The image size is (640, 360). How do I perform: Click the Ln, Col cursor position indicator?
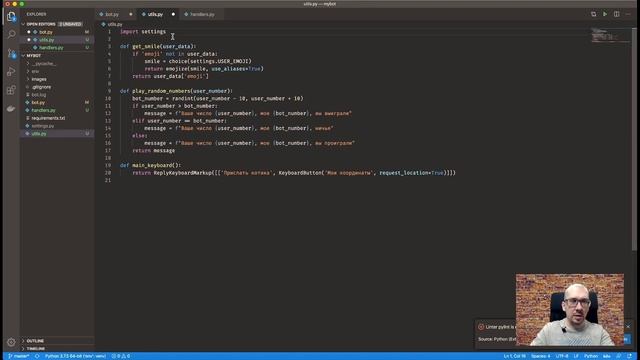coord(515,356)
